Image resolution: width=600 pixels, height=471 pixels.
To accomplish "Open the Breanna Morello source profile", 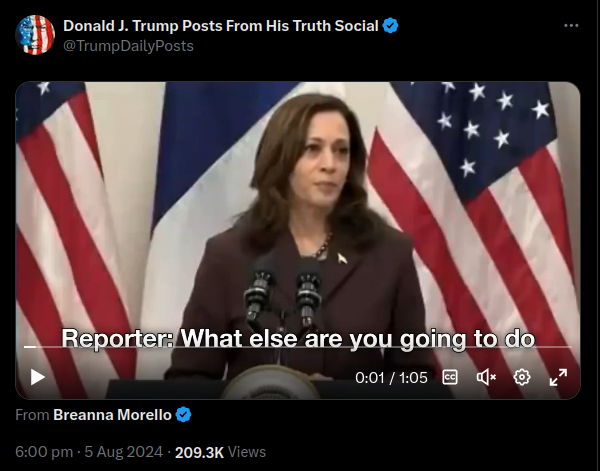I will (112, 415).
